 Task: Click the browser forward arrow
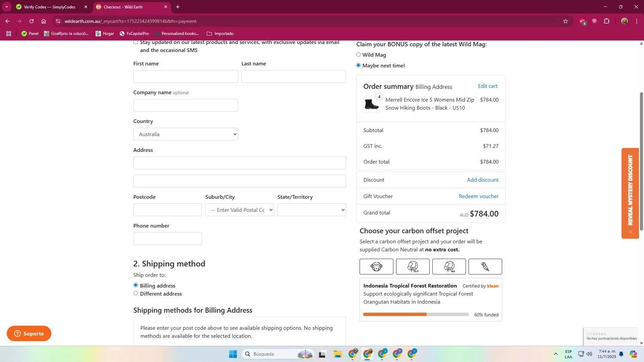[19, 21]
